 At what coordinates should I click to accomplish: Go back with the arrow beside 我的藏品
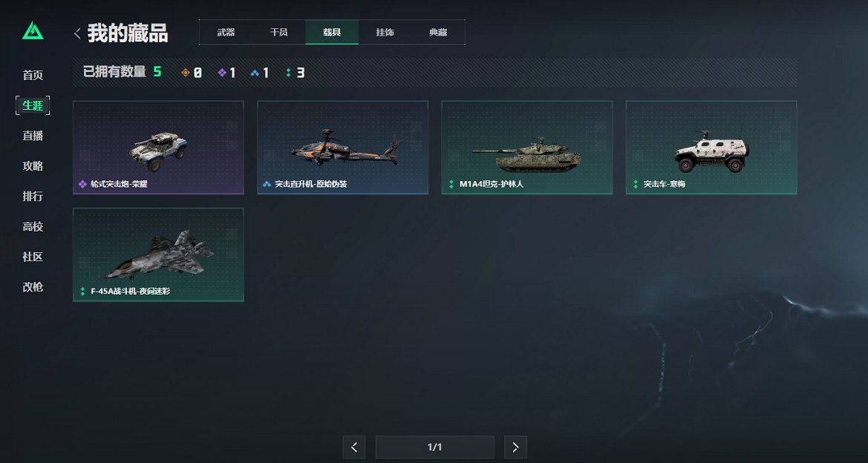click(x=77, y=33)
